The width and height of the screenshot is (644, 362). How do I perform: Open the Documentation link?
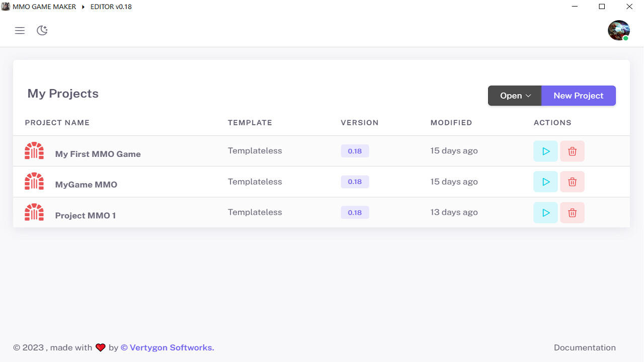pyautogui.click(x=585, y=347)
